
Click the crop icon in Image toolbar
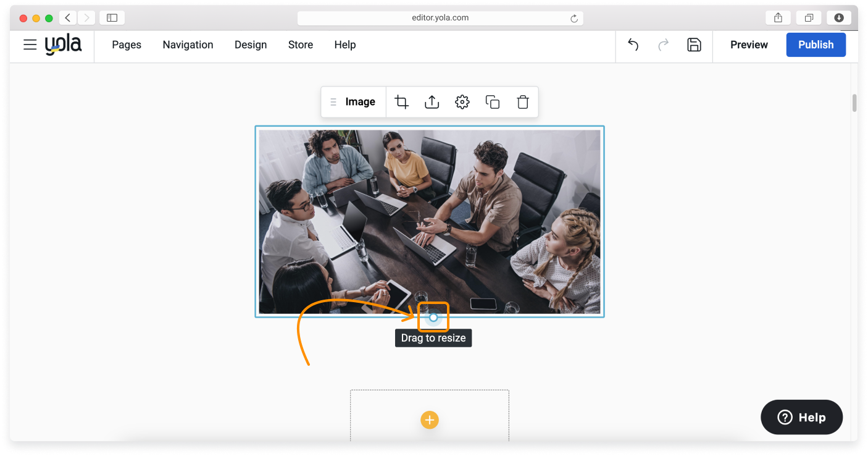[402, 102]
